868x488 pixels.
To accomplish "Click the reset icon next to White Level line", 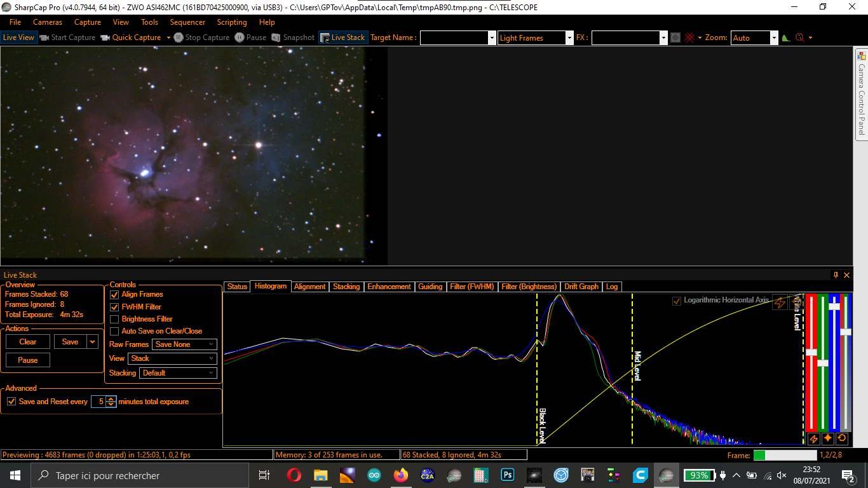I will (795, 302).
